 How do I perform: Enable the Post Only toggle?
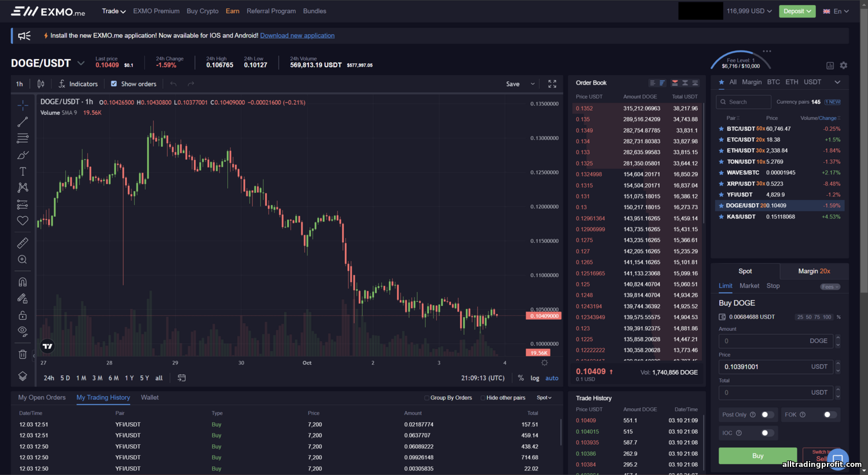(767, 415)
